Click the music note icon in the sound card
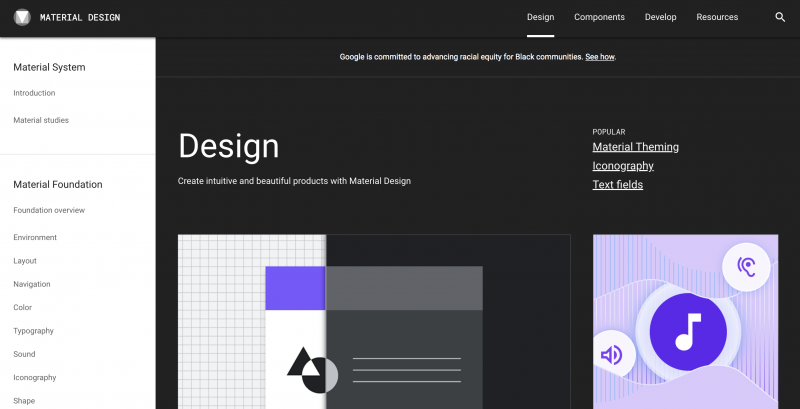Viewport: 800px width, 409px height. (688, 332)
